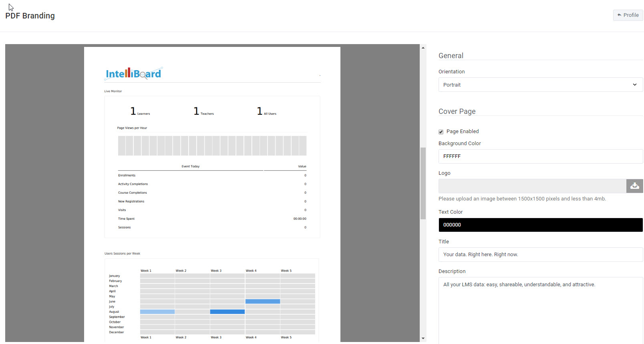Click the logo upload icon button

point(634,186)
